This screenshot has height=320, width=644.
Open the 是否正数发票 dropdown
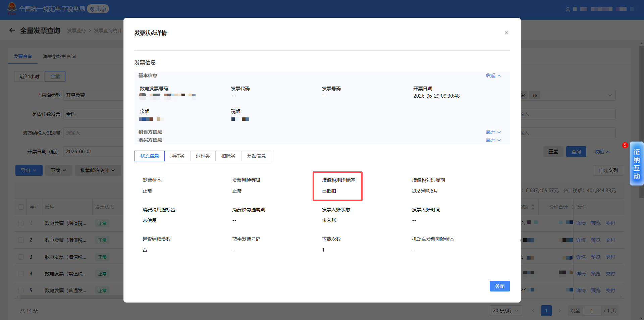click(94, 114)
